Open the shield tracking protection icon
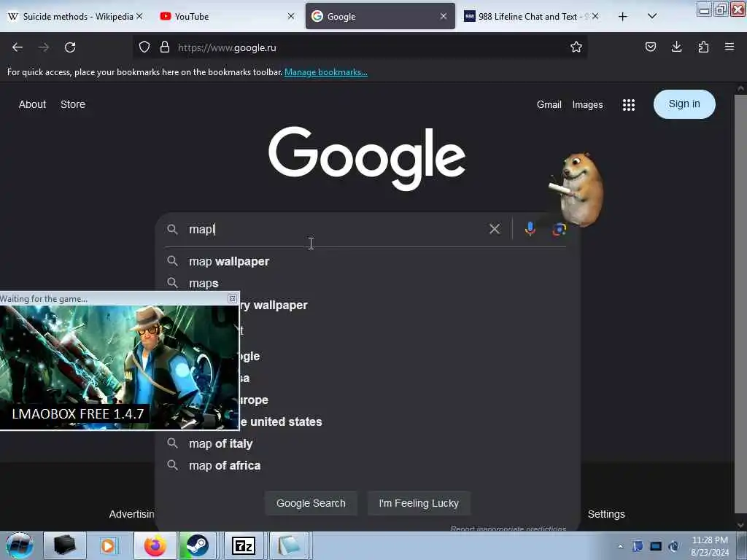This screenshot has height=560, width=747. pyautogui.click(x=144, y=47)
